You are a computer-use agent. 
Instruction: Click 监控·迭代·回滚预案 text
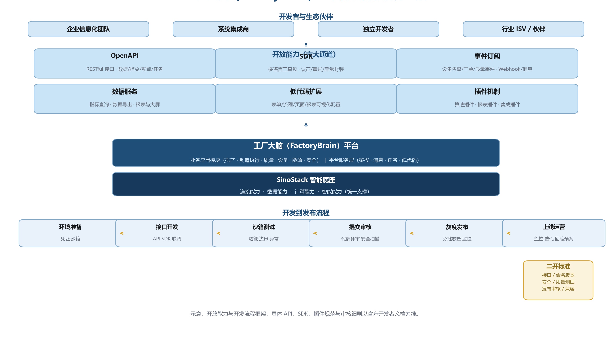point(554,239)
